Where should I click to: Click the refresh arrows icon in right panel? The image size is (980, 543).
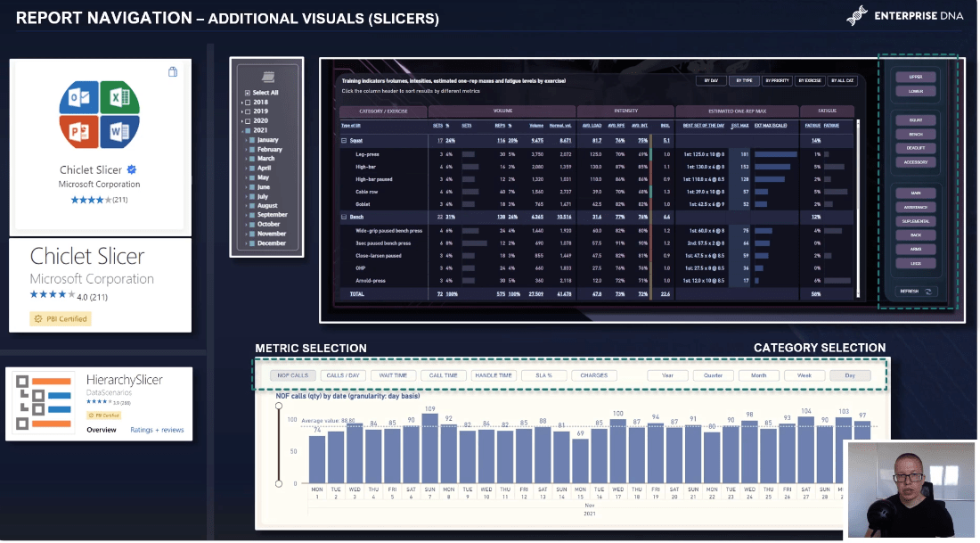(930, 291)
